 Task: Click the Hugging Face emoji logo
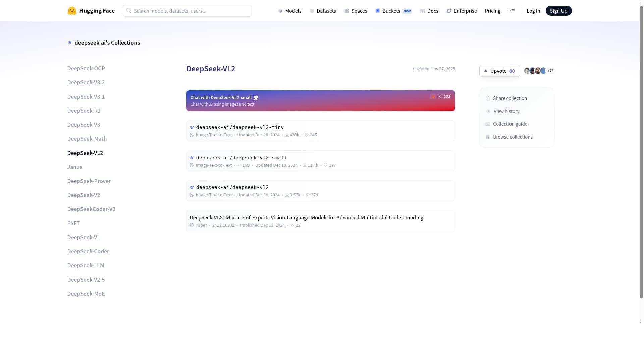tap(72, 11)
